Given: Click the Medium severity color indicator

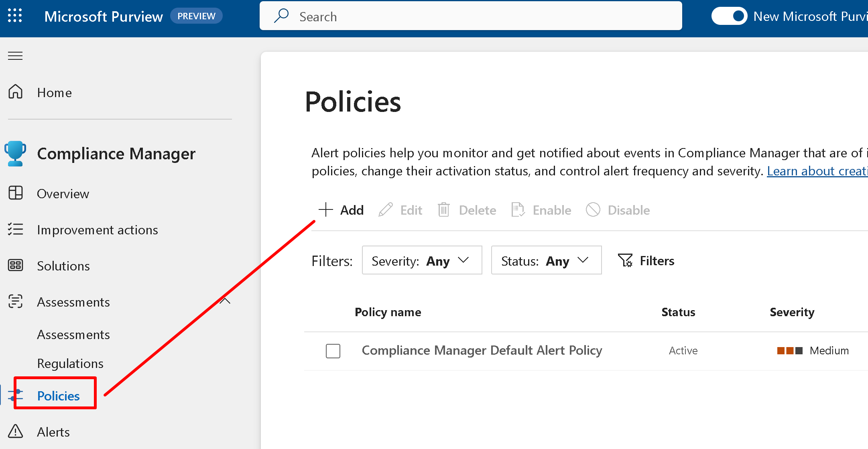Looking at the screenshot, I should 789,351.
